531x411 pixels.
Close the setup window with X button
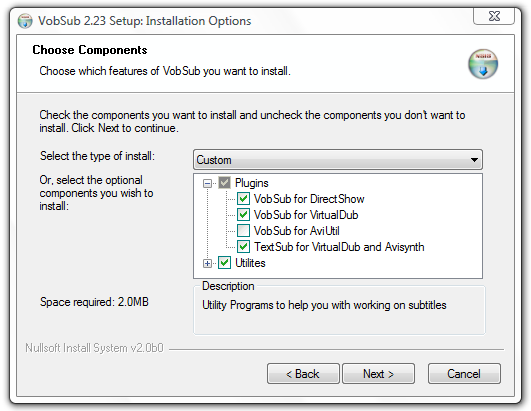[x=494, y=16]
